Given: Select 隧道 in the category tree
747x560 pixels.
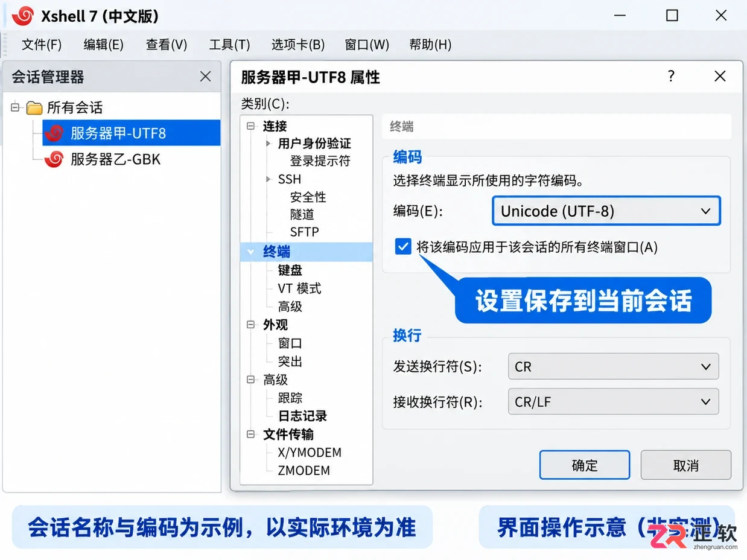Looking at the screenshot, I should 302,214.
